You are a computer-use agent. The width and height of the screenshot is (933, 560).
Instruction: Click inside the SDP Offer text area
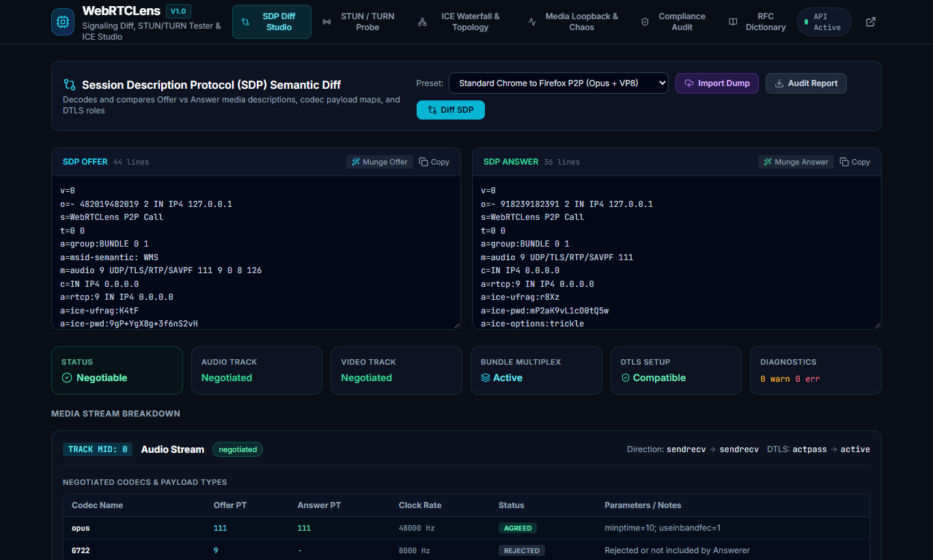256,253
